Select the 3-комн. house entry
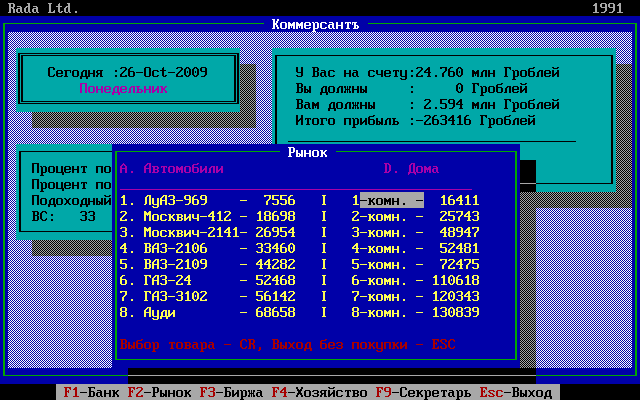The height and width of the screenshot is (400, 640). point(416,232)
